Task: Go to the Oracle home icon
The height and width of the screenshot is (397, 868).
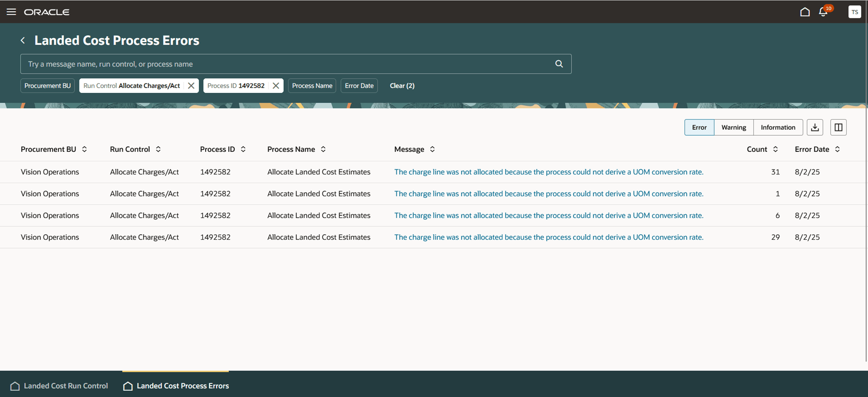Action: (x=805, y=12)
